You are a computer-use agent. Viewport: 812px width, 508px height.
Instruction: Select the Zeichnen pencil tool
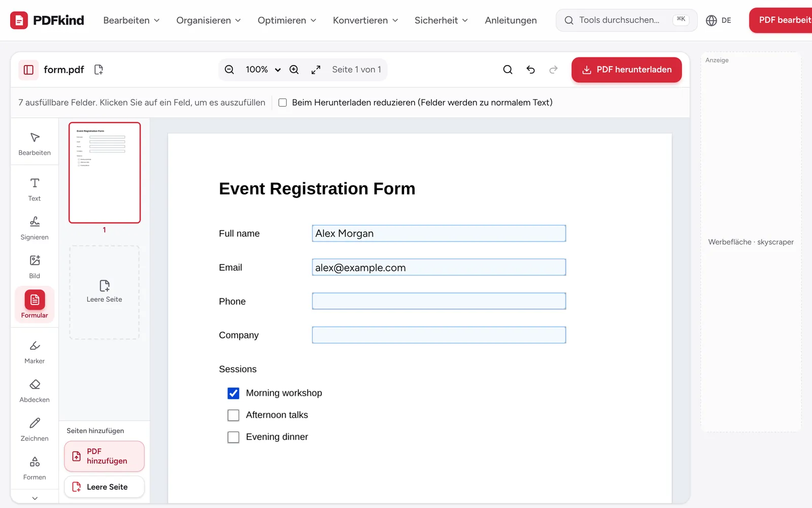click(35, 429)
